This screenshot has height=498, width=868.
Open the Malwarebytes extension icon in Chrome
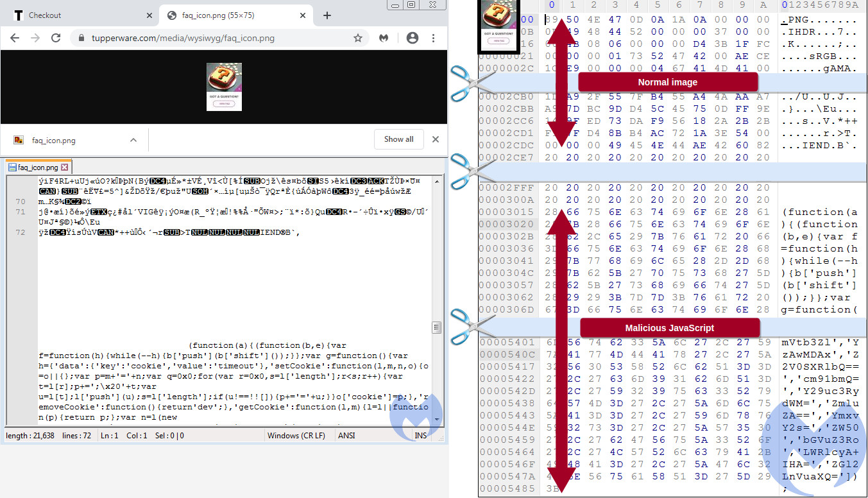pos(384,39)
